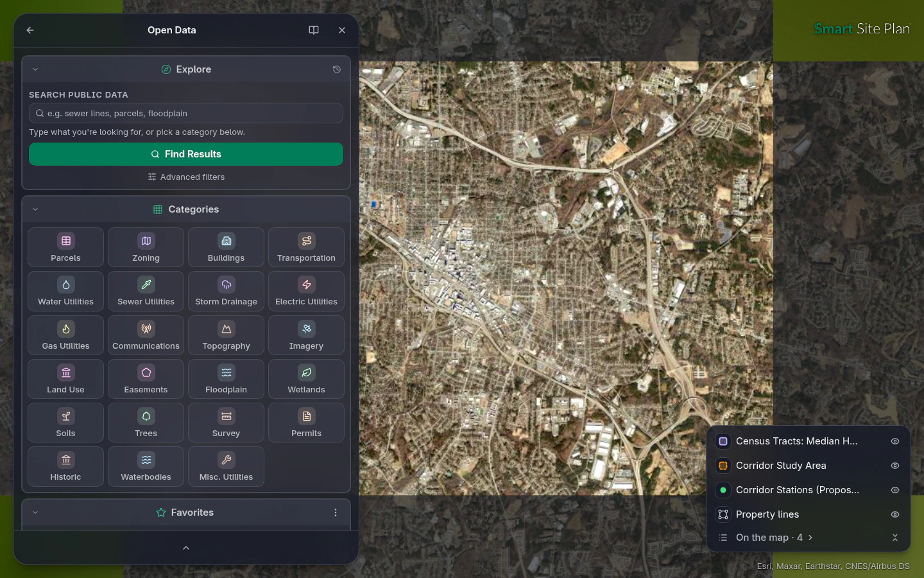This screenshot has width=924, height=578.
Task: Open Storm Drainage category
Action: pyautogui.click(x=226, y=291)
